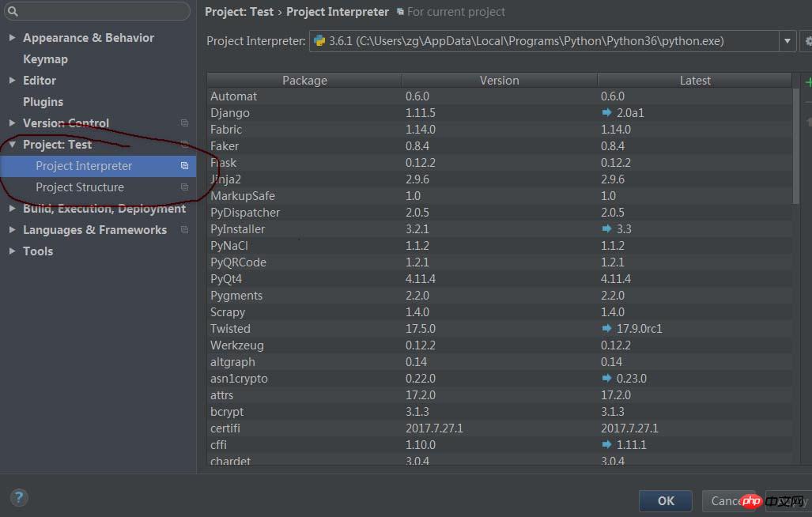The height and width of the screenshot is (517, 812).
Task: Expand Build, Execution, Deployment section
Action: click(x=13, y=208)
